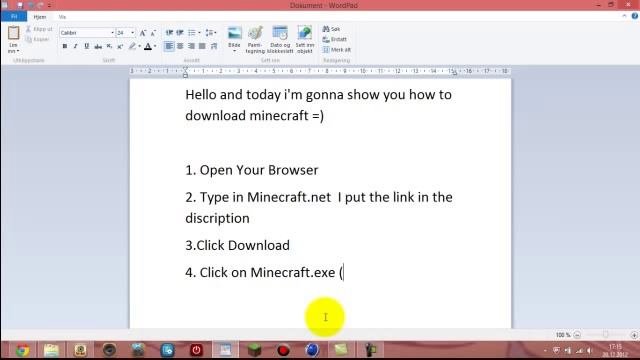Click the font color A button
The height and width of the screenshot is (360, 640).
click(148, 47)
